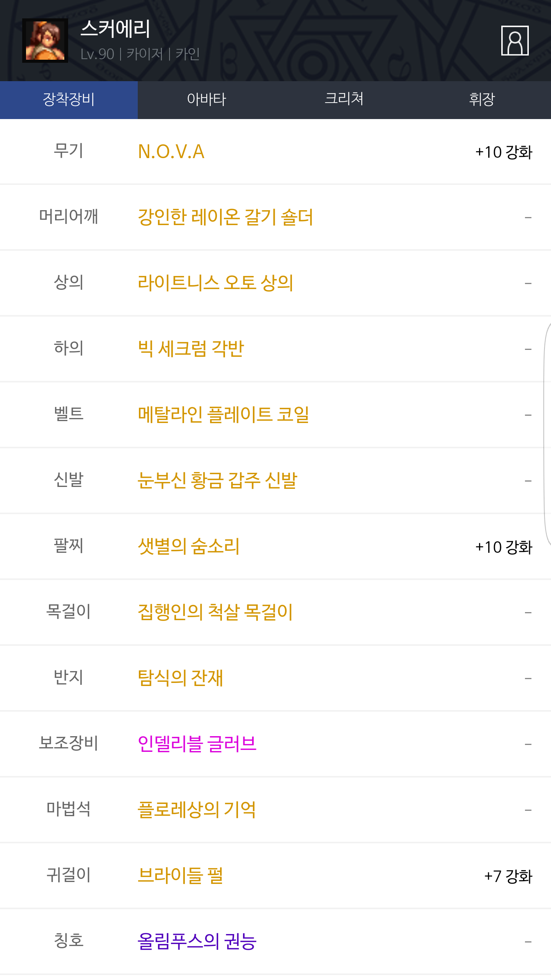View 플로레상의 기억 magic stone
This screenshot has height=980, width=551.
pyautogui.click(x=197, y=810)
